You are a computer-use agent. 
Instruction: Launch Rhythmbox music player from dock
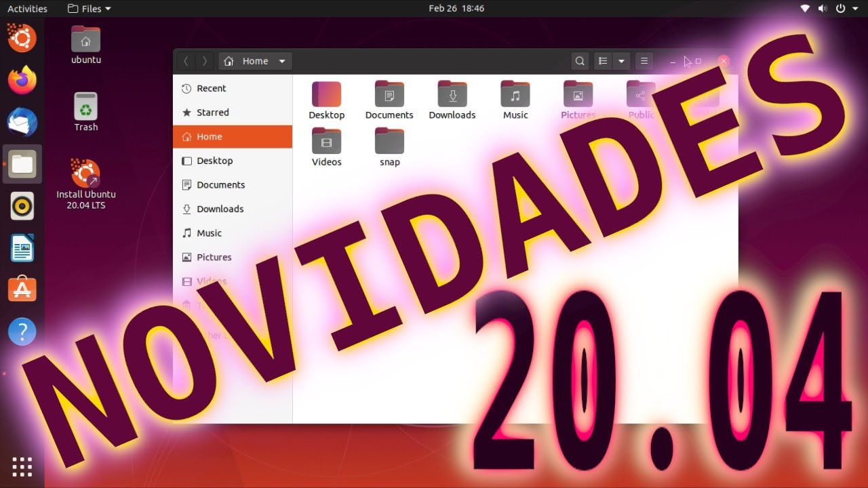[x=22, y=205]
